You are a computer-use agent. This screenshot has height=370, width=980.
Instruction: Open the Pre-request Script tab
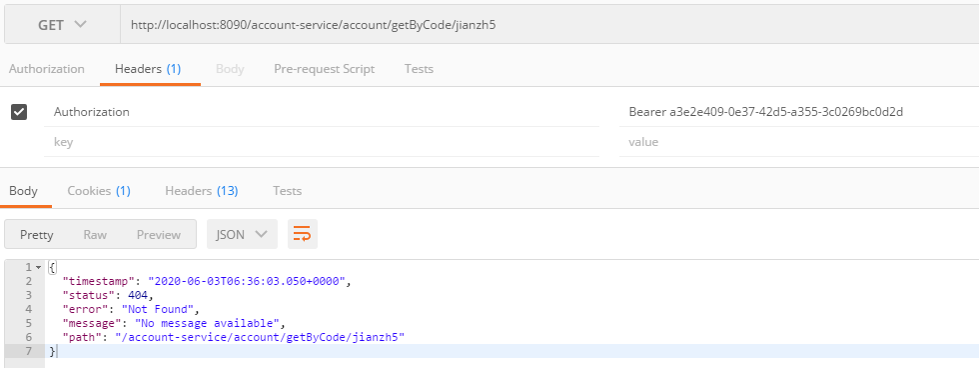pyautogui.click(x=325, y=69)
